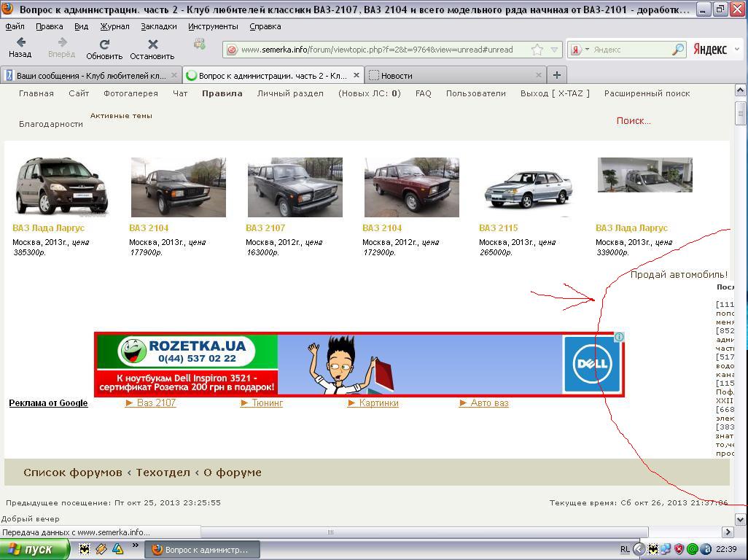Open the Яндекс toolbar button
This screenshot has width=748, height=560.
point(710,50)
